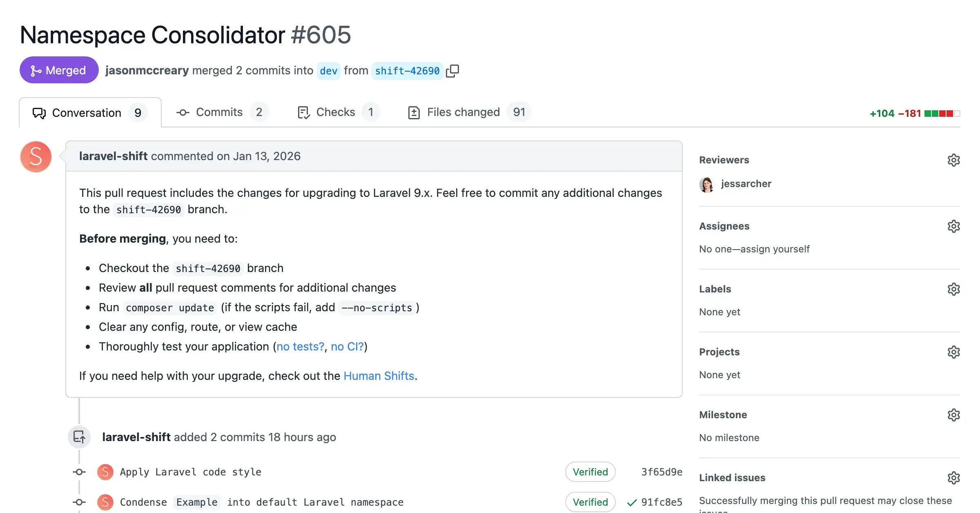View commit 3f65d9e

point(661,472)
